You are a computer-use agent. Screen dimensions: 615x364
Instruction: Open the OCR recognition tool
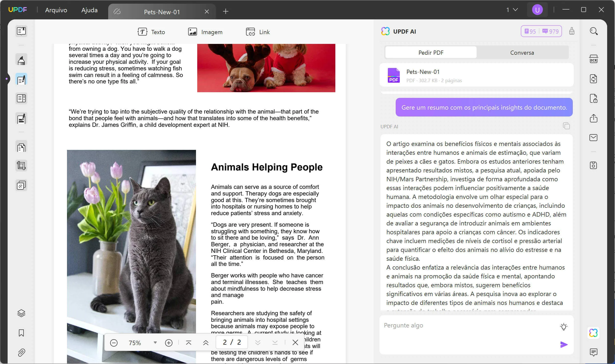click(593, 59)
